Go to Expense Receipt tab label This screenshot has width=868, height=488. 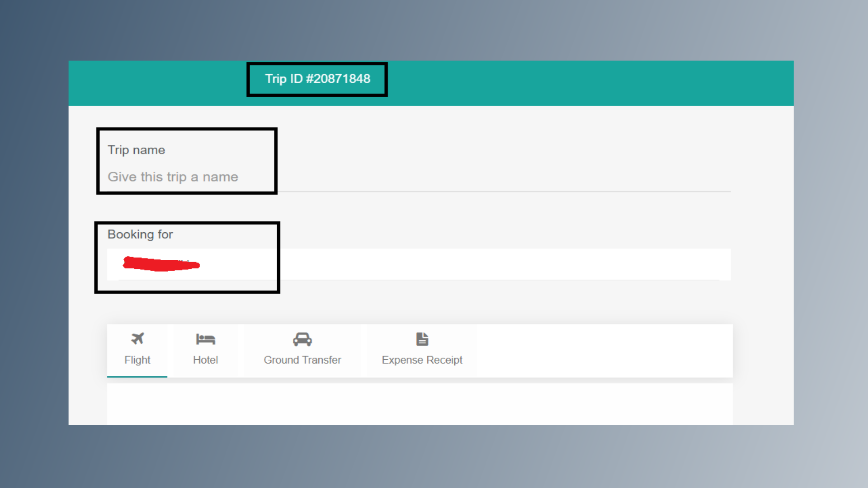(x=422, y=360)
